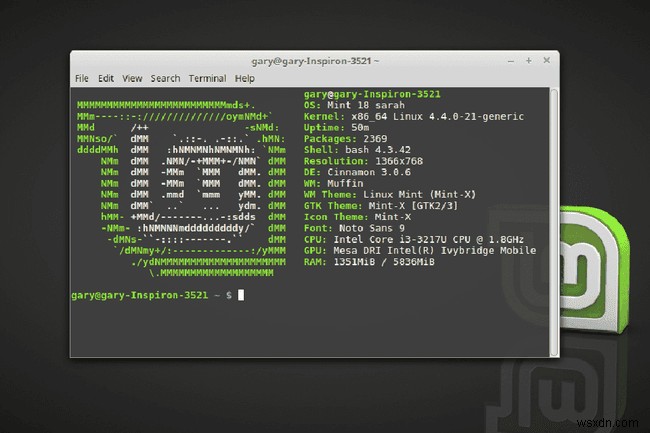Click the 'WM Theme: Linux Mint' line

pos(390,195)
